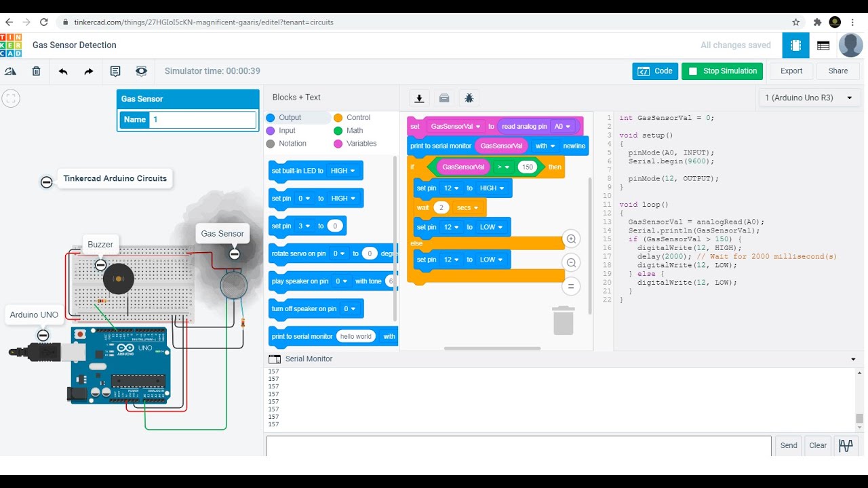Viewport: 868px width, 488px height.
Task: Open pin dropdown on turn off speaker block
Action: coord(349,309)
